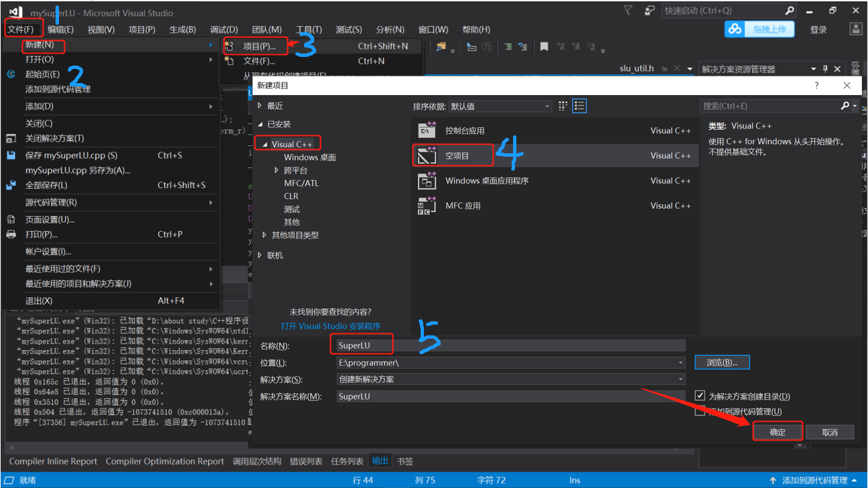This screenshot has height=488, width=868.
Task: Click the previous bookmark toolbar icon
Action: pos(560,47)
